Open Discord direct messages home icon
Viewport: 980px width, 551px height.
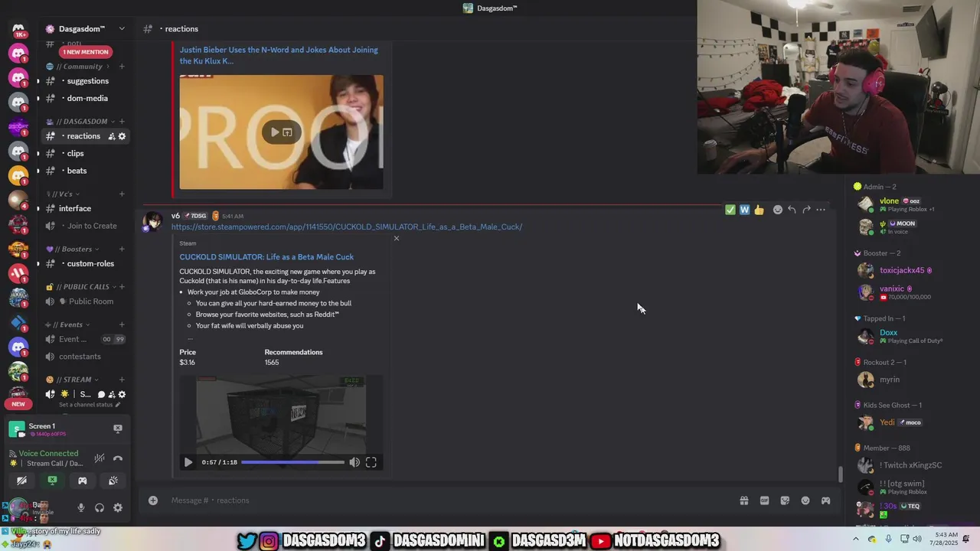(x=18, y=29)
